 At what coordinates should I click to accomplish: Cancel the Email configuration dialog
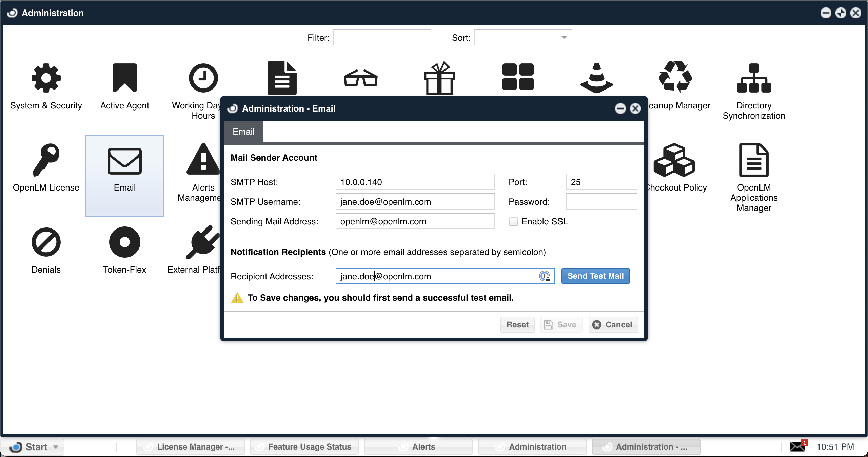click(x=613, y=325)
